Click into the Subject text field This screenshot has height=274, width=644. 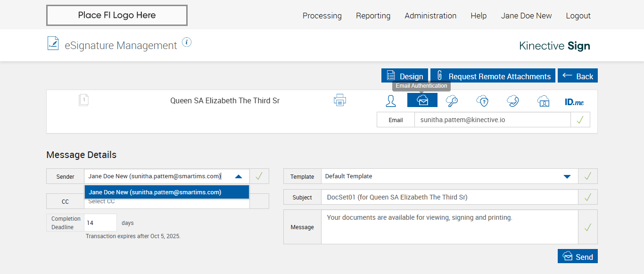point(449,197)
